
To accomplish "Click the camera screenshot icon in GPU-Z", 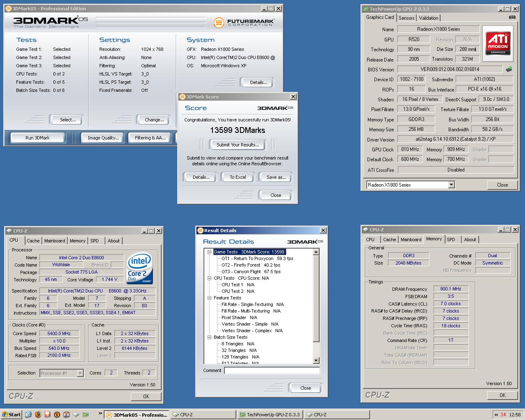I will tap(512, 17).
